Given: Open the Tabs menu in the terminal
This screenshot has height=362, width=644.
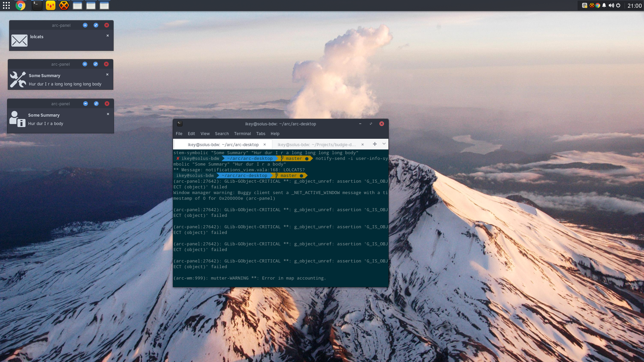Looking at the screenshot, I should tap(261, 134).
